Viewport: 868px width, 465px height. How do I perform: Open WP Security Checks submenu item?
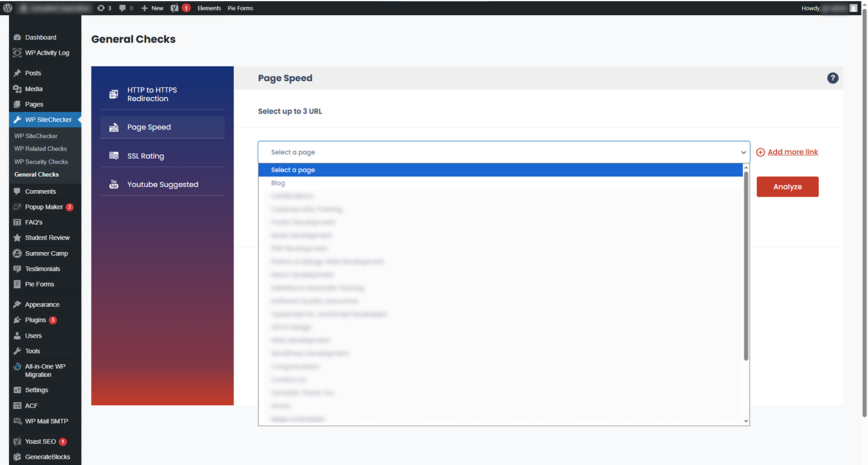[41, 162]
